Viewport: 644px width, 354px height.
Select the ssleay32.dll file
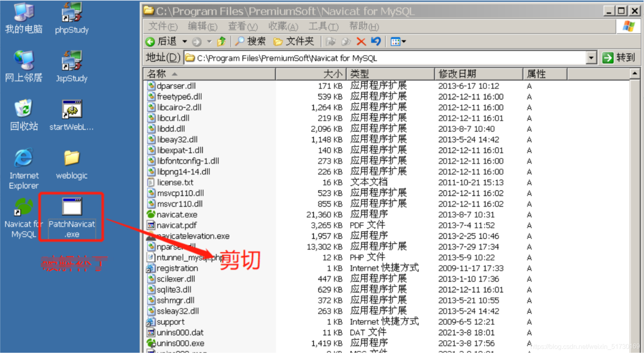(x=173, y=311)
